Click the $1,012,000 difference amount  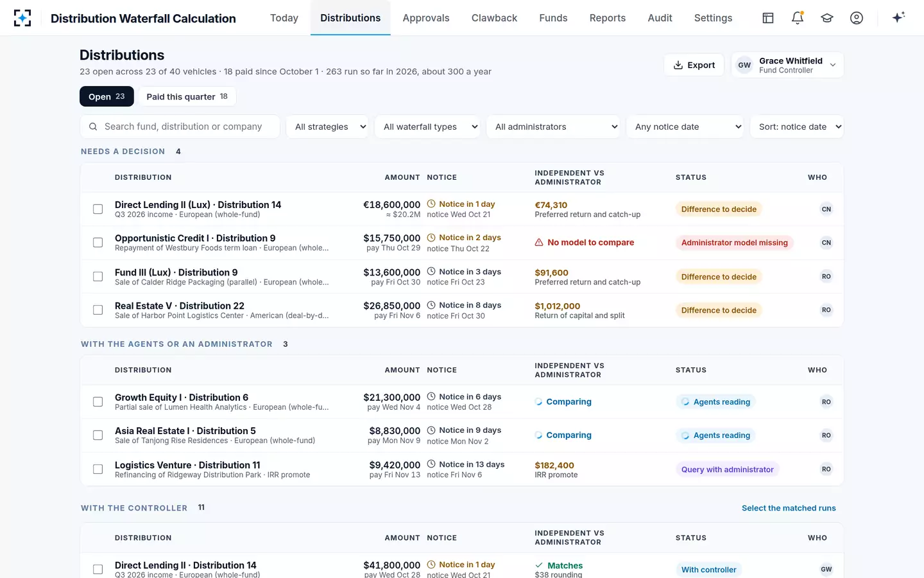click(x=557, y=306)
